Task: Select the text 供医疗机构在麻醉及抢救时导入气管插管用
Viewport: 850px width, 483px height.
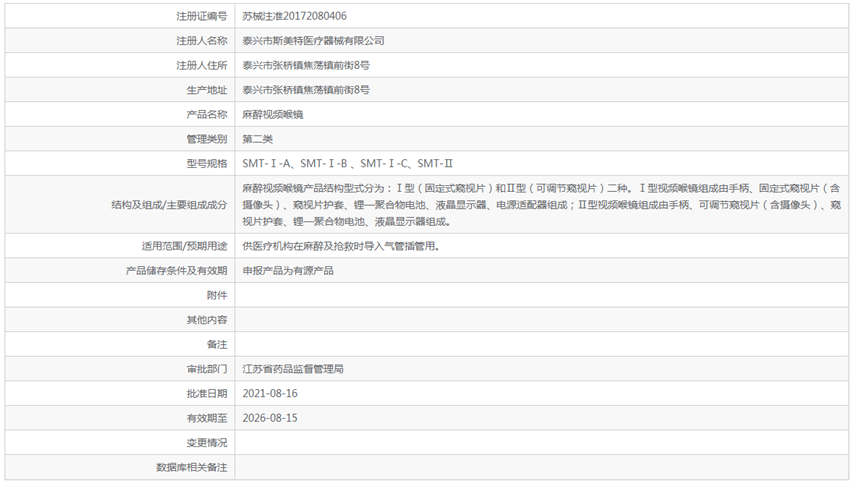Action: pyautogui.click(x=341, y=246)
